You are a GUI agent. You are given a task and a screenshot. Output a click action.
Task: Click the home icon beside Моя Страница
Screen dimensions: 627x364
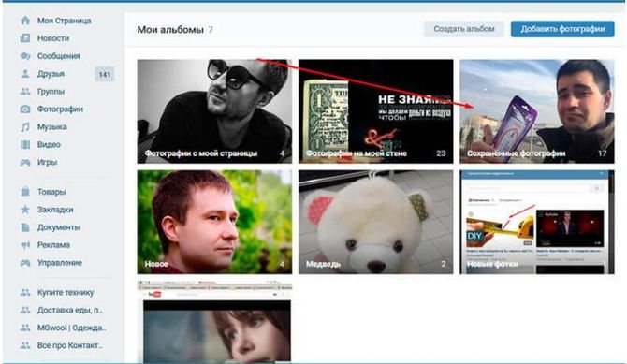coord(25,21)
